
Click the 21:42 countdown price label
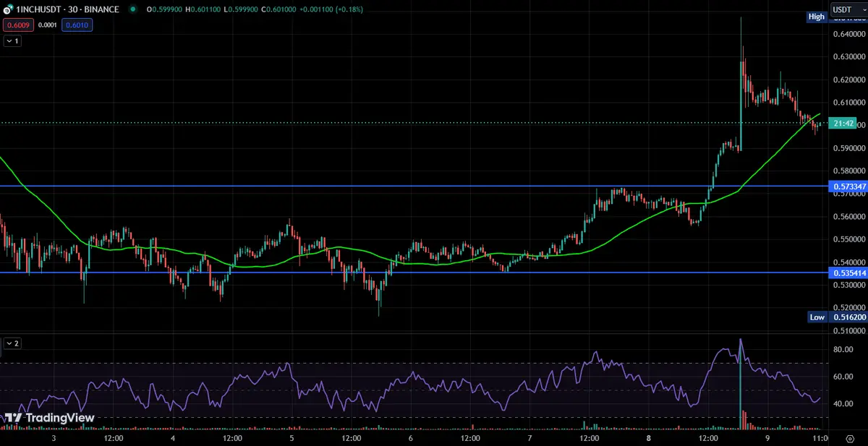click(x=844, y=124)
